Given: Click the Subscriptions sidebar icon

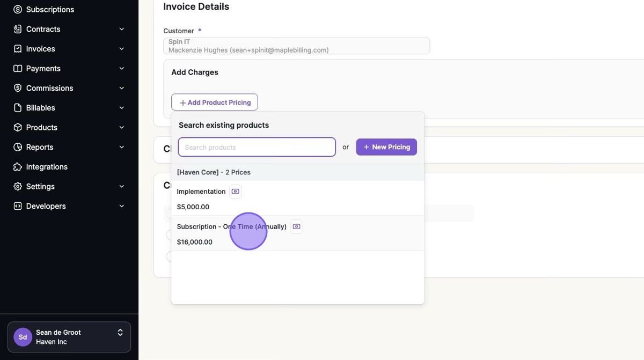Looking at the screenshot, I should pos(18,10).
